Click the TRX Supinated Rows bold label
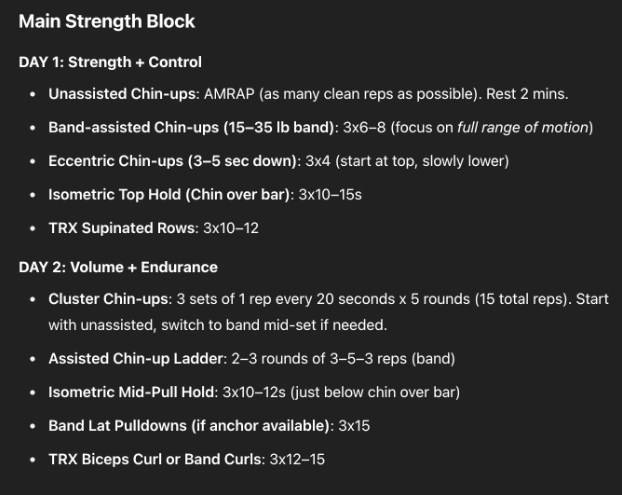Screen dimensions: 622x495 click(121, 228)
